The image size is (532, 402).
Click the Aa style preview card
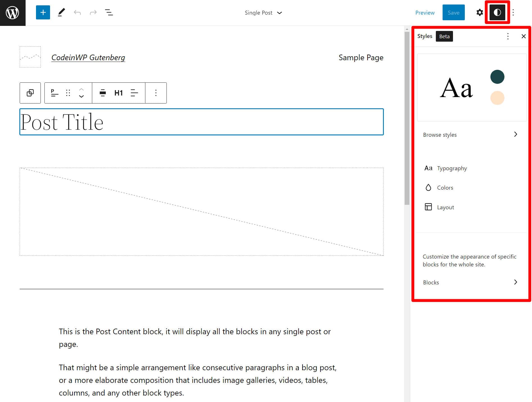(x=472, y=87)
